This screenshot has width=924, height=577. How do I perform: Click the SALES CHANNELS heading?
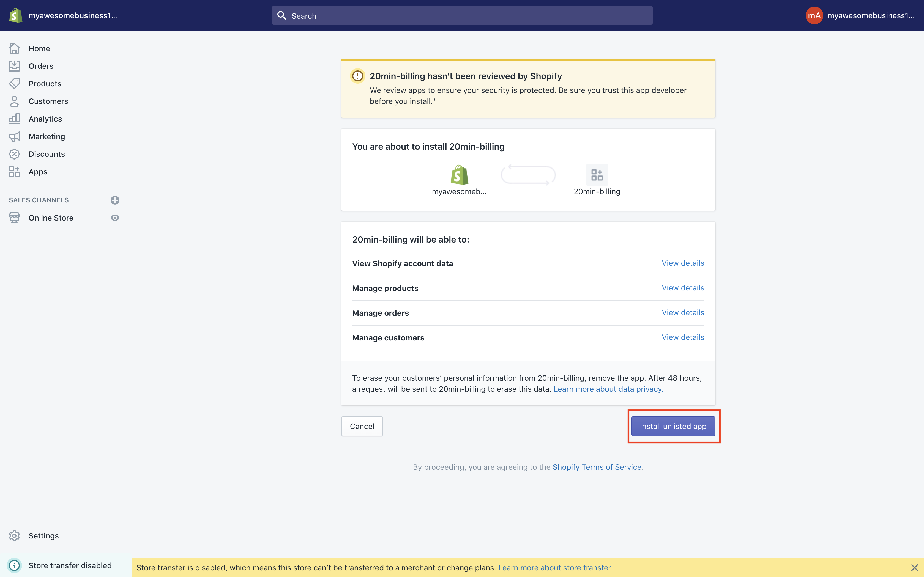(x=39, y=200)
